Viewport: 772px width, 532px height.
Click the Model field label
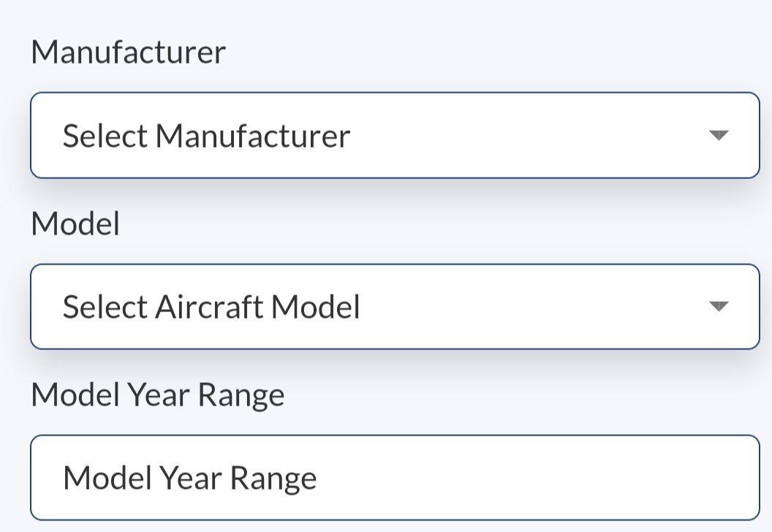tap(75, 223)
